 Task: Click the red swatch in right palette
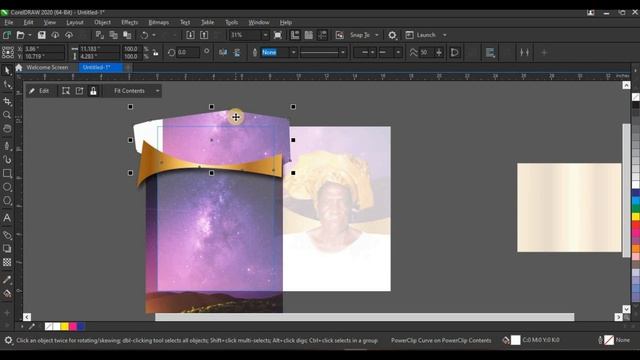pyautogui.click(x=636, y=224)
